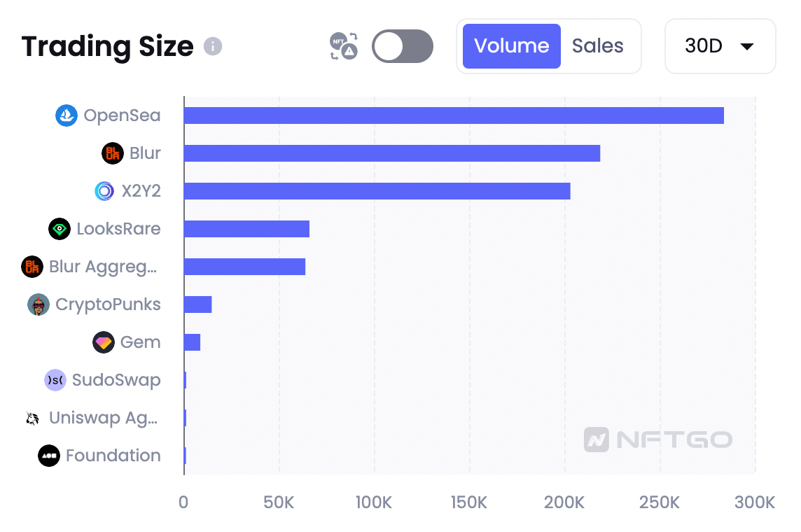
Task: Click the Blur marketplace logo icon
Action: 113,153
